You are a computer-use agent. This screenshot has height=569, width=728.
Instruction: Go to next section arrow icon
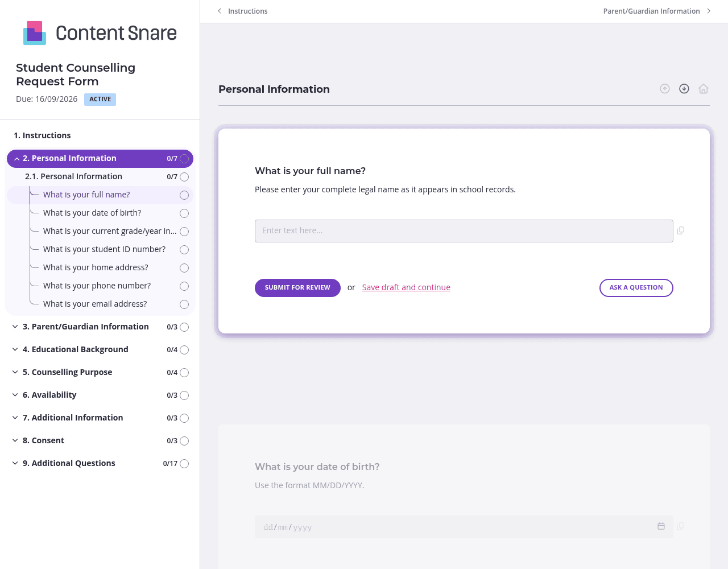click(x=684, y=89)
